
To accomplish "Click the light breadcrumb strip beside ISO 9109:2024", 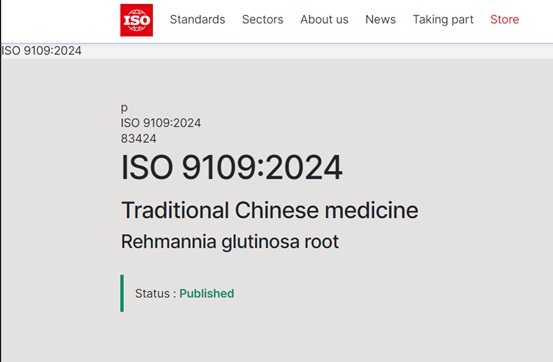I will [317, 51].
